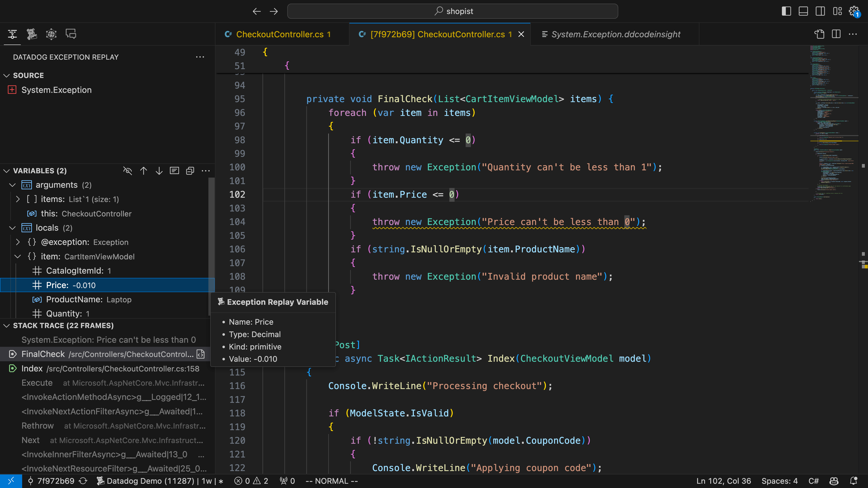Collapse the SOURCE section
The width and height of the screenshot is (868, 488).
click(x=6, y=75)
